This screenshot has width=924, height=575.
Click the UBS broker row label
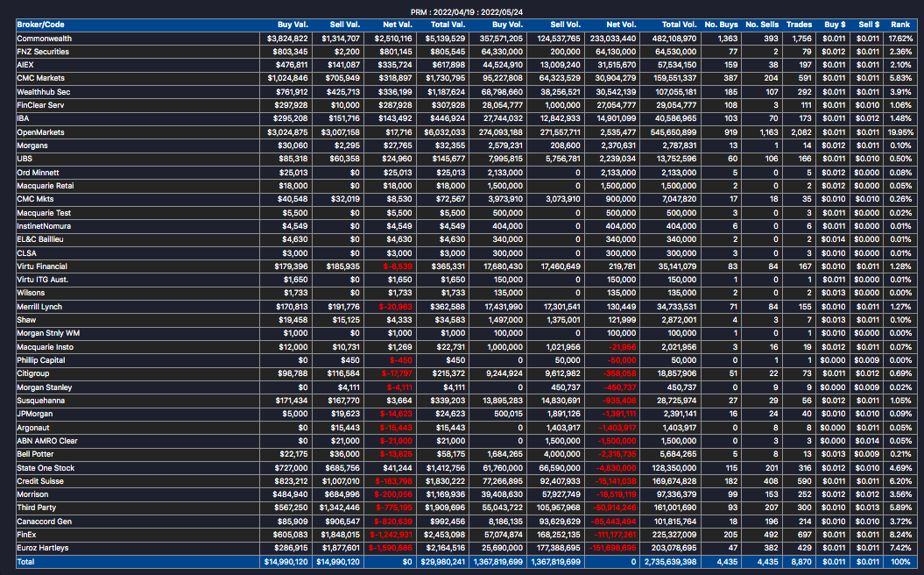(25, 159)
